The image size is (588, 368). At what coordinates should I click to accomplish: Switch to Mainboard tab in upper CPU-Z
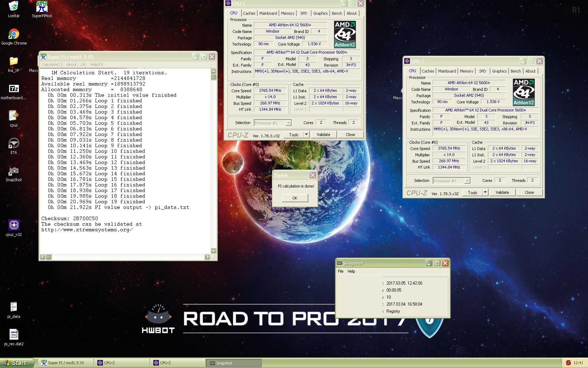268,13
